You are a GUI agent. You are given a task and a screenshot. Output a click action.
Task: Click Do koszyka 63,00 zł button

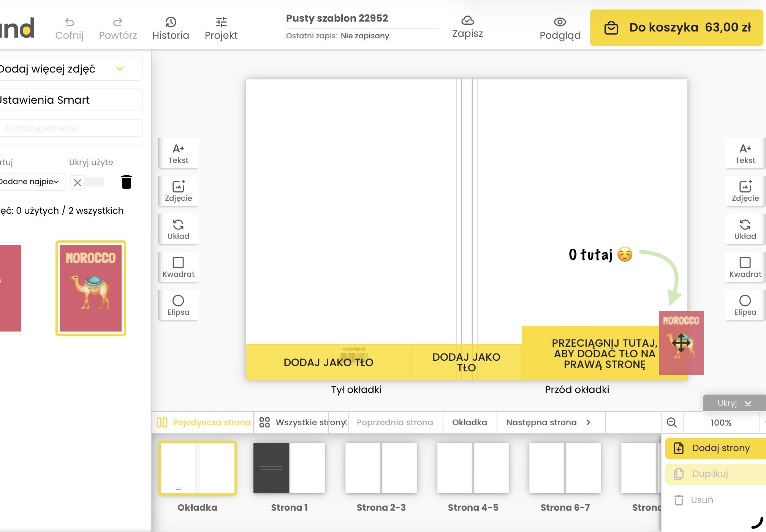[x=676, y=28]
